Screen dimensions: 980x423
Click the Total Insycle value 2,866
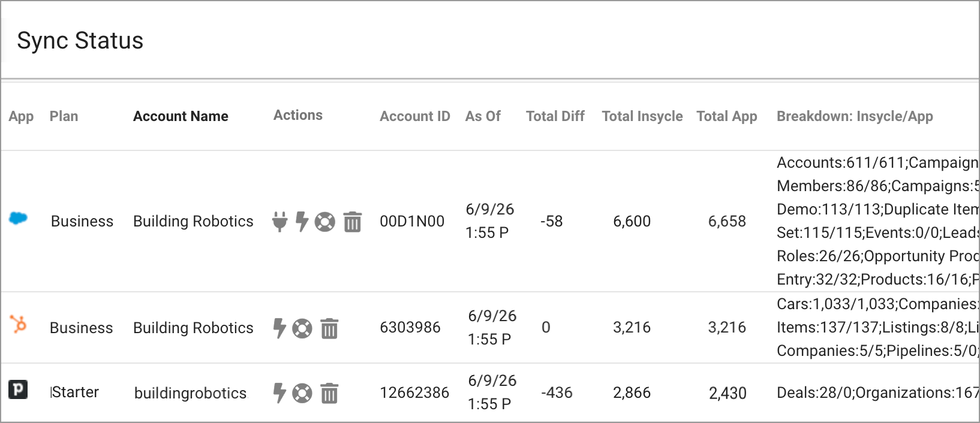coord(632,393)
